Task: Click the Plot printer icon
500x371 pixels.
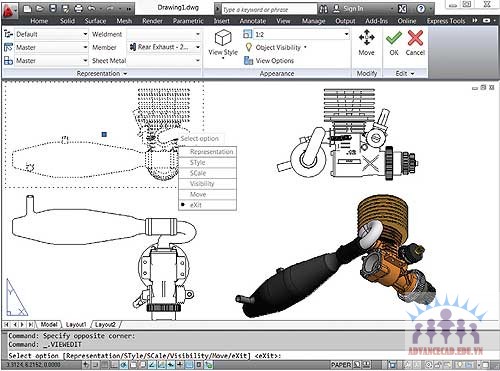Action: point(78,8)
